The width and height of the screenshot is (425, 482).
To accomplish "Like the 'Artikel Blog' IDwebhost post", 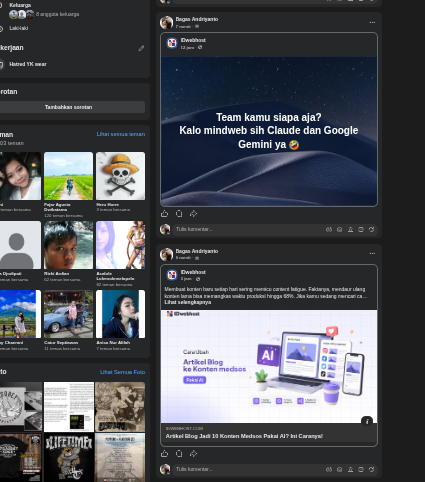I will pos(164,454).
